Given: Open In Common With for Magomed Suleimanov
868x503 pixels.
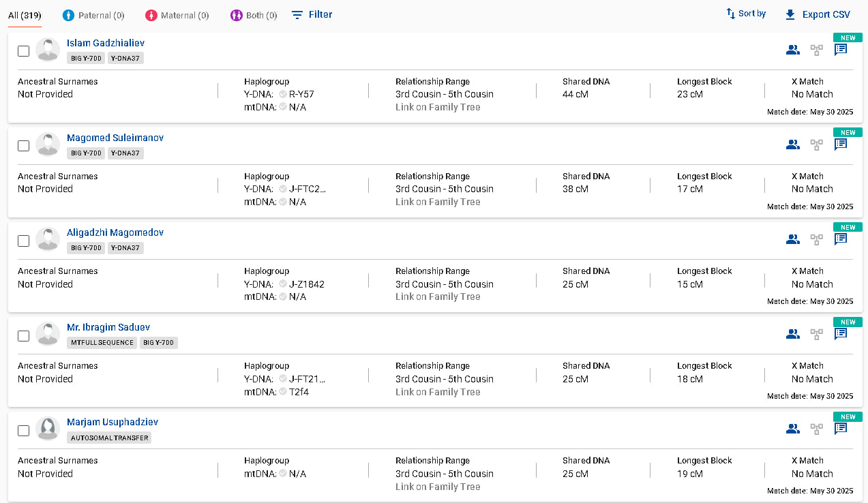Looking at the screenshot, I should point(792,144).
